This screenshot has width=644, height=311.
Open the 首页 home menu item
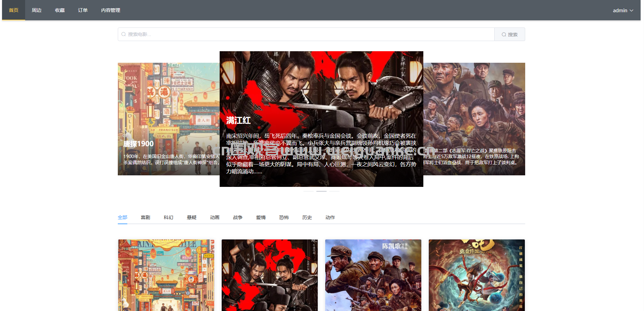pyautogui.click(x=14, y=10)
